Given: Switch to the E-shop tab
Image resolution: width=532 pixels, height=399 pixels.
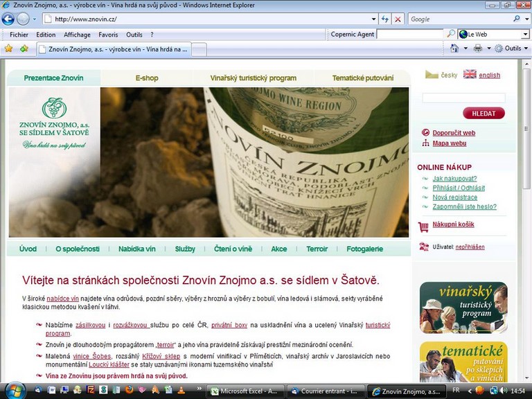Looking at the screenshot, I should point(147,78).
